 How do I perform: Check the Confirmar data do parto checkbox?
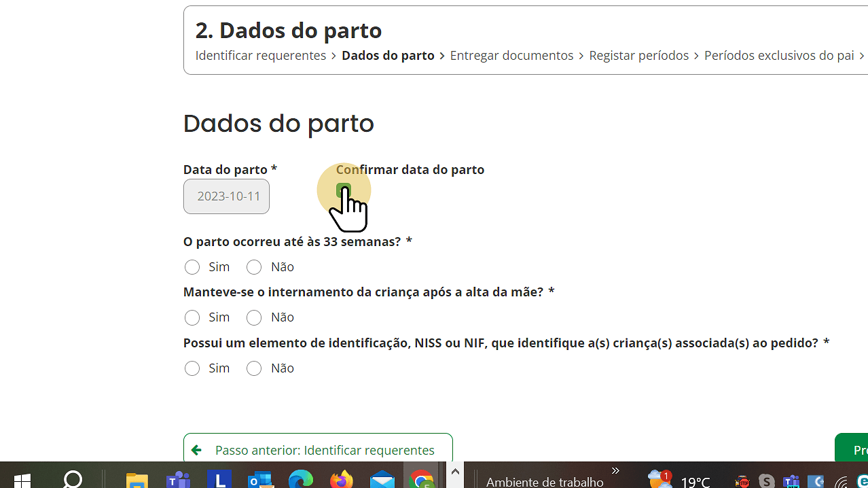click(x=344, y=190)
